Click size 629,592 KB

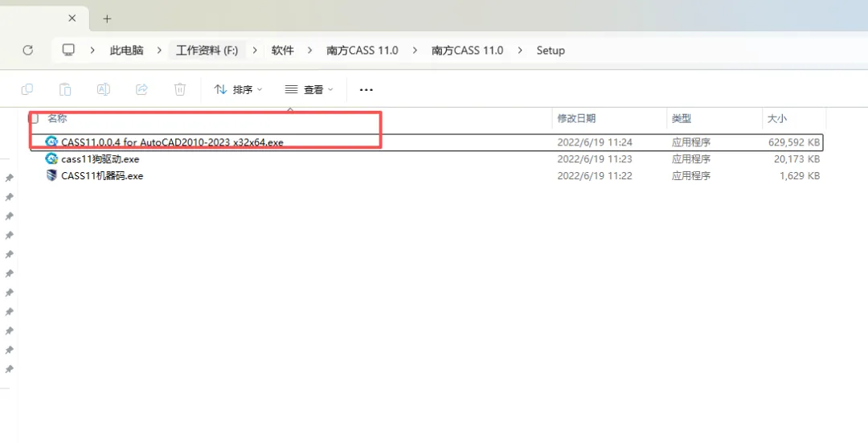coord(794,142)
